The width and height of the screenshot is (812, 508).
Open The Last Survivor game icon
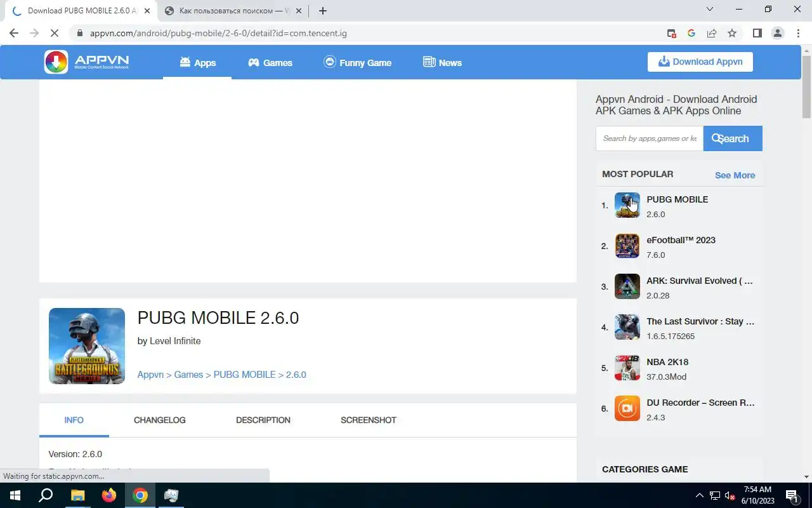click(627, 327)
